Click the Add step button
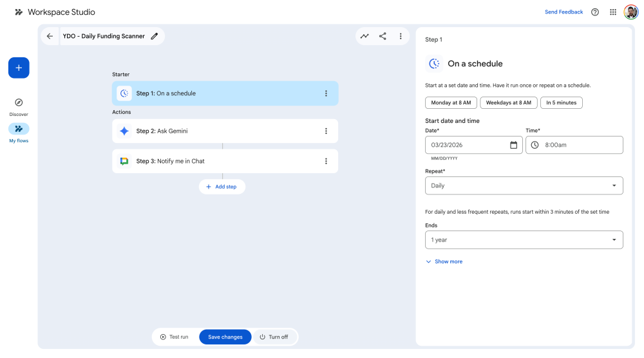 222,187
